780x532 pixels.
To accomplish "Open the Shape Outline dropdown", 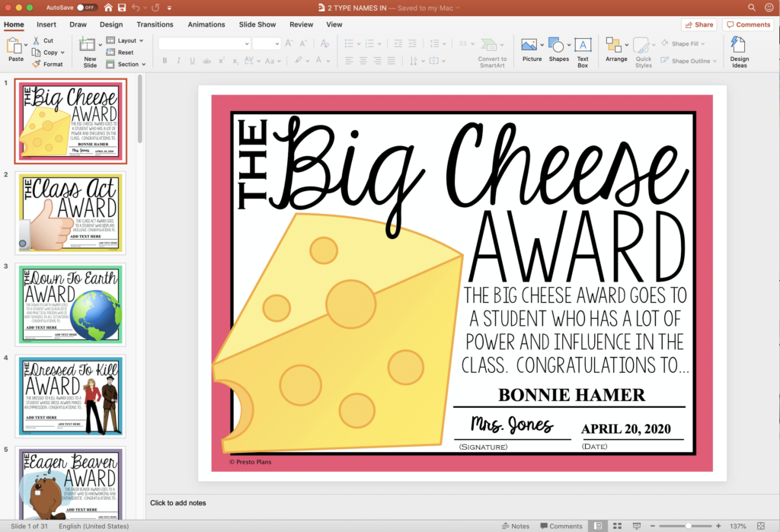I will pyautogui.click(x=688, y=60).
